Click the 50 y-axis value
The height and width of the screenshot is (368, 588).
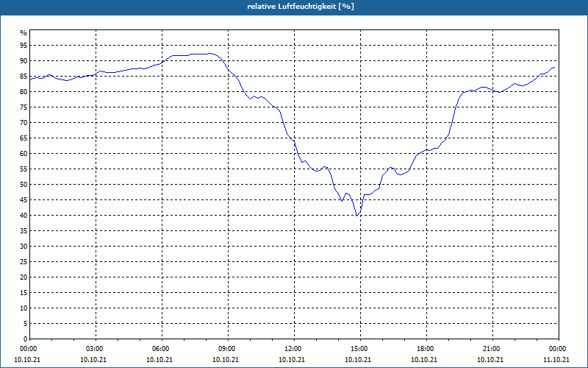coord(24,185)
